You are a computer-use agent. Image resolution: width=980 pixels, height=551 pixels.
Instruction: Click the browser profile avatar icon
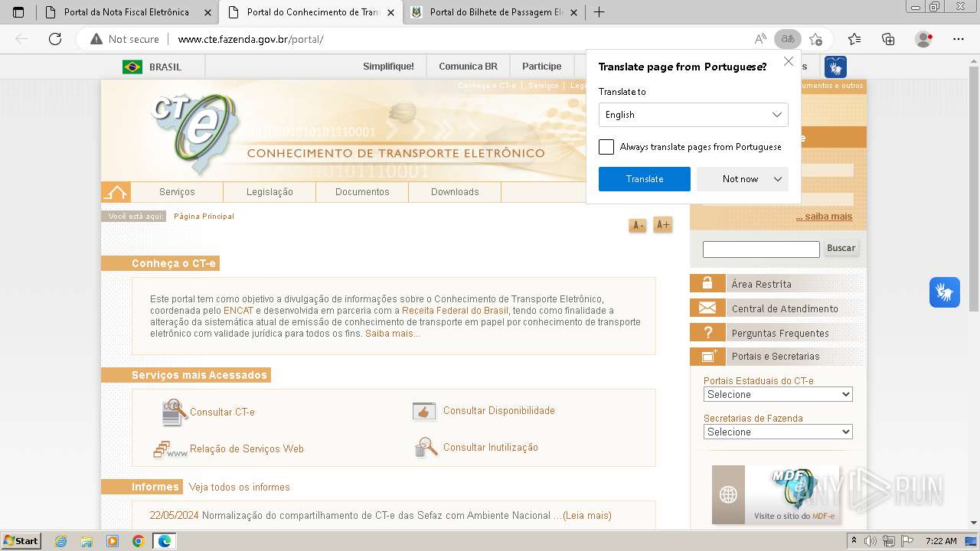924,39
